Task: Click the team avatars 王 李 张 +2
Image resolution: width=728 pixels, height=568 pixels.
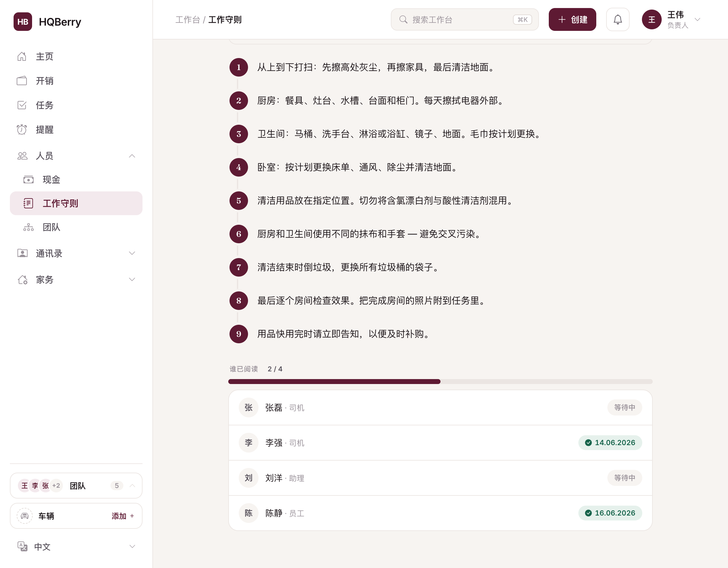Action: point(40,486)
